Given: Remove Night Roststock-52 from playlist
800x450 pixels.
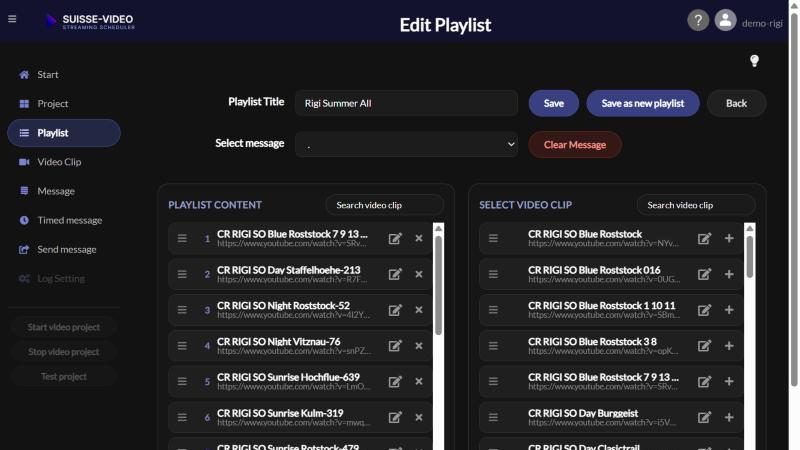Looking at the screenshot, I should pos(419,310).
